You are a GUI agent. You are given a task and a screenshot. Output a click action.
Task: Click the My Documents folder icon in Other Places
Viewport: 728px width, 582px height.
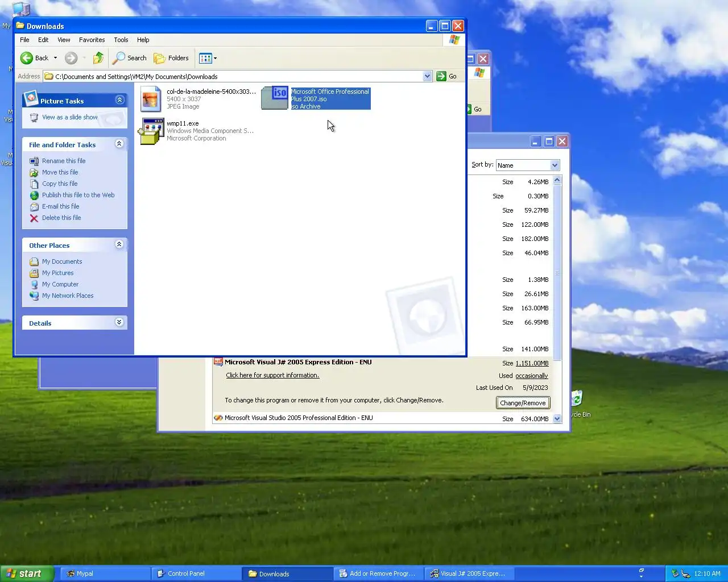(x=34, y=261)
